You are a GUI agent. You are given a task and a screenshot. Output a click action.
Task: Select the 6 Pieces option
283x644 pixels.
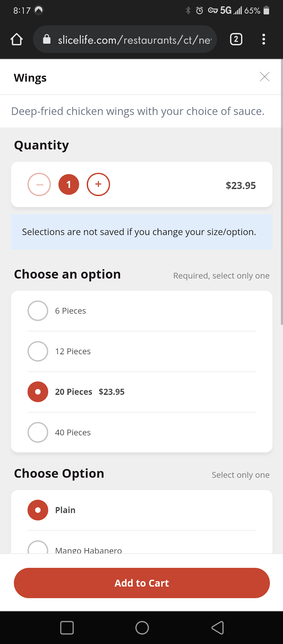point(38,311)
